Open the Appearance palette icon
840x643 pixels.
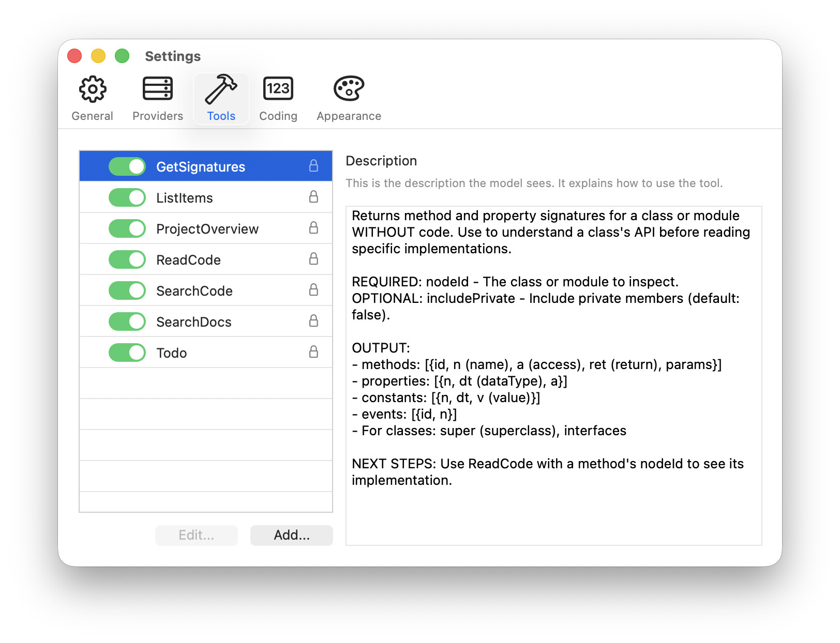(349, 89)
